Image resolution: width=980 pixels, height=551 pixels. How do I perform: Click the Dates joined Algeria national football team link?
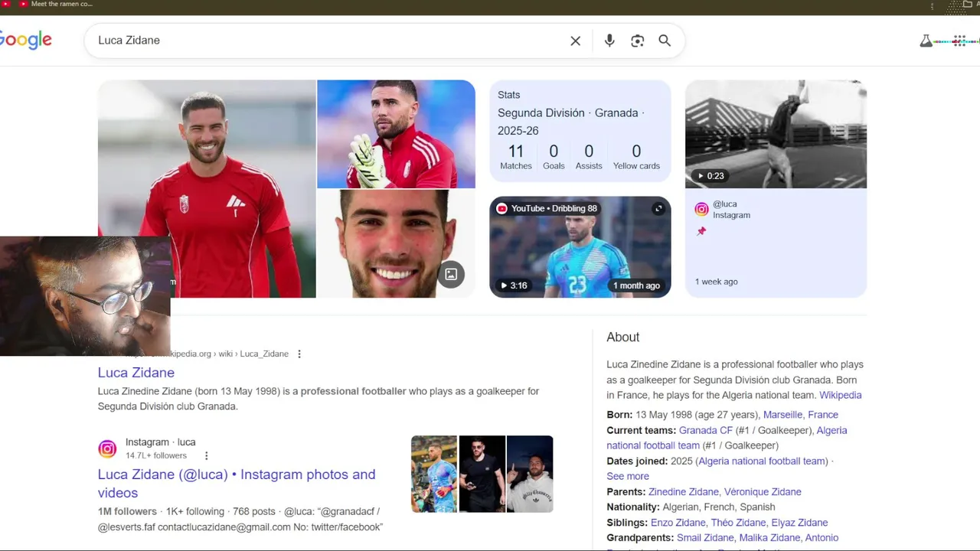coord(763,461)
